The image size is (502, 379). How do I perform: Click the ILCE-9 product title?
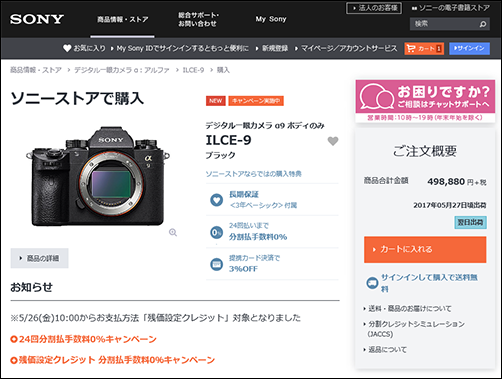228,140
